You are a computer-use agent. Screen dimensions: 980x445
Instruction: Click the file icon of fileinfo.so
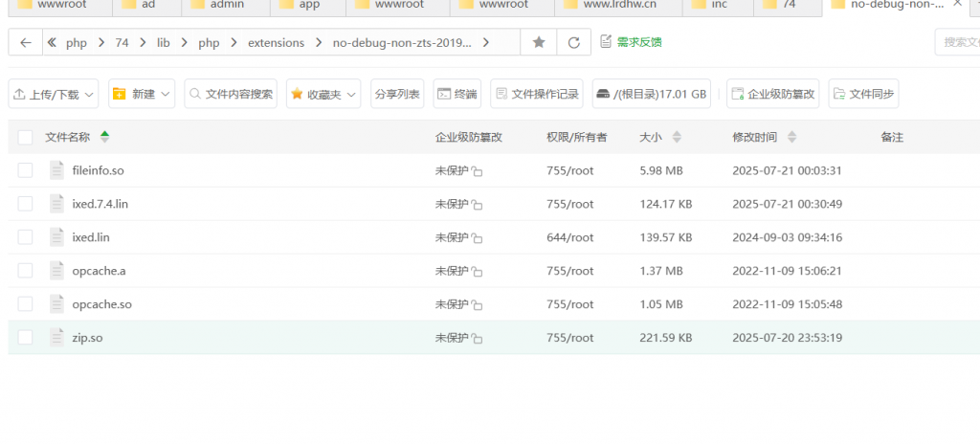(56, 170)
